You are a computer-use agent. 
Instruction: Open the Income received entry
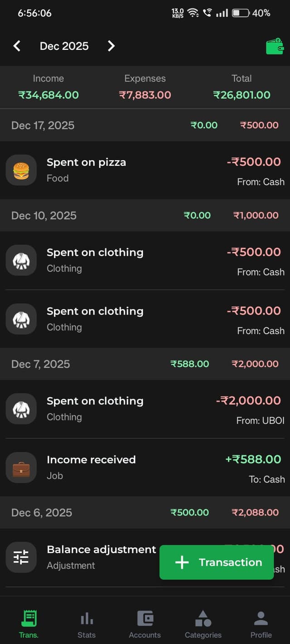tap(91, 459)
